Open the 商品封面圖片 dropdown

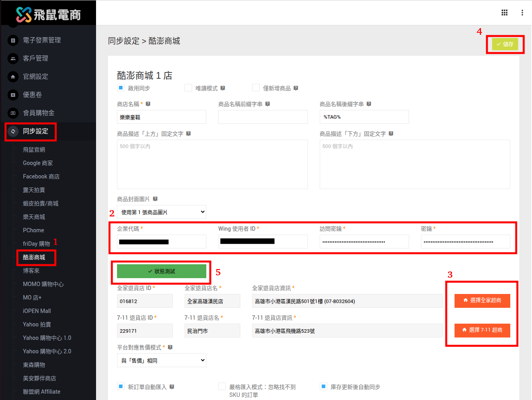click(161, 212)
